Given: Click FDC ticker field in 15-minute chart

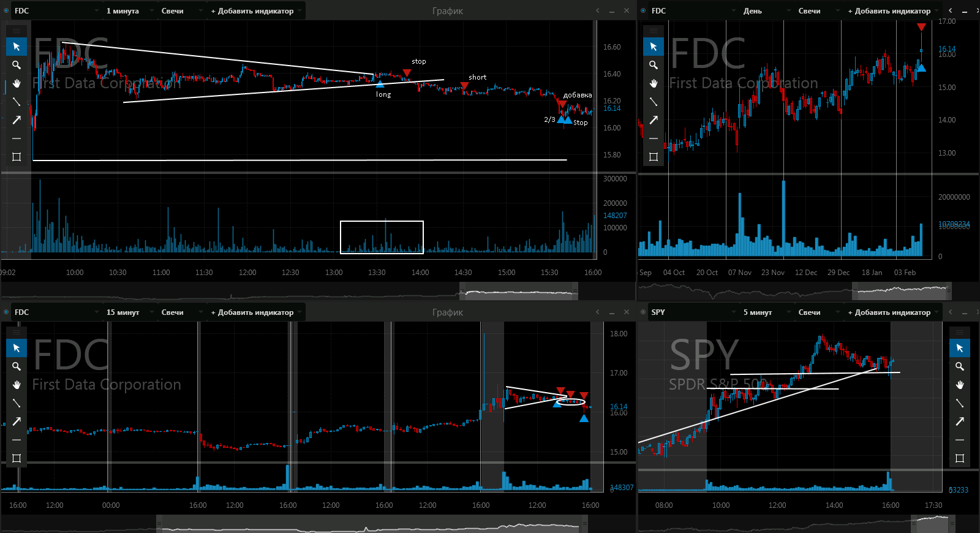Looking at the screenshot, I should [56, 312].
